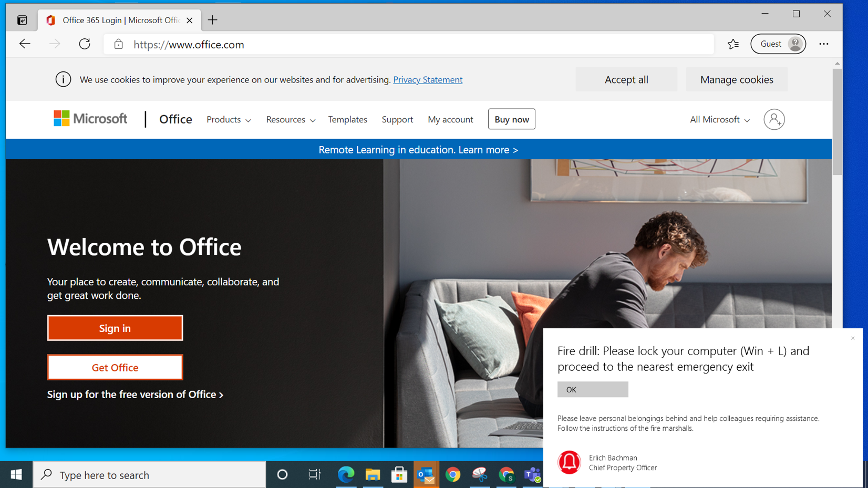Open Microsoft Store taskbar icon
This screenshot has height=488, width=868.
(399, 475)
